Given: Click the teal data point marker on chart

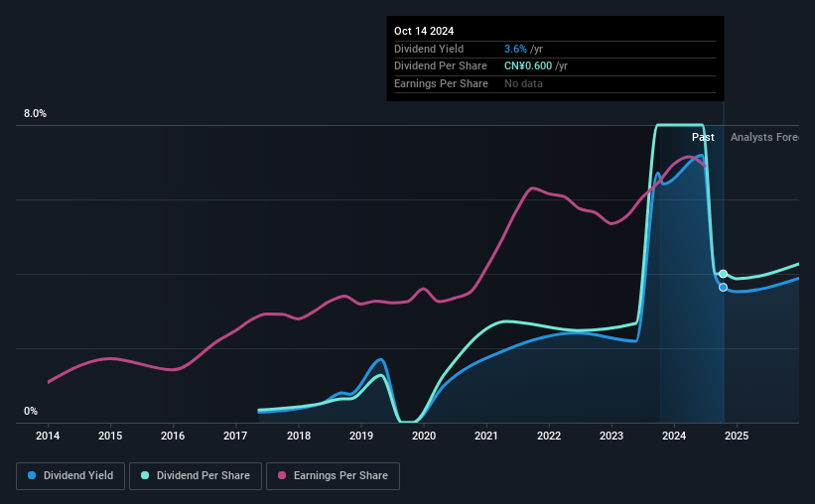Looking at the screenshot, I should tap(723, 274).
